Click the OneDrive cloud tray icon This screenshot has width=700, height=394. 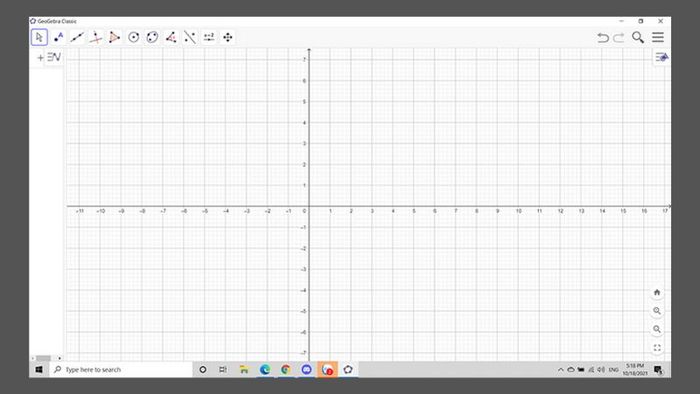pyautogui.click(x=571, y=370)
